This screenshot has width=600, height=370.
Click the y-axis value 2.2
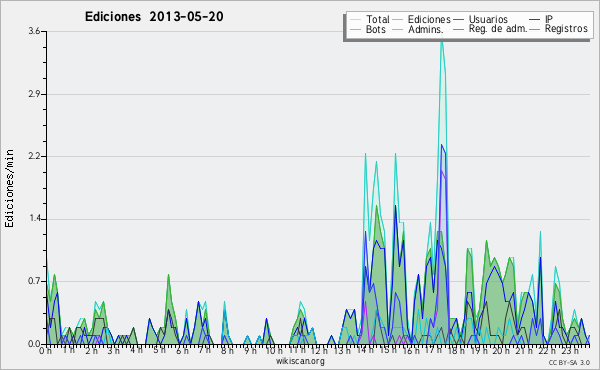pos(34,156)
